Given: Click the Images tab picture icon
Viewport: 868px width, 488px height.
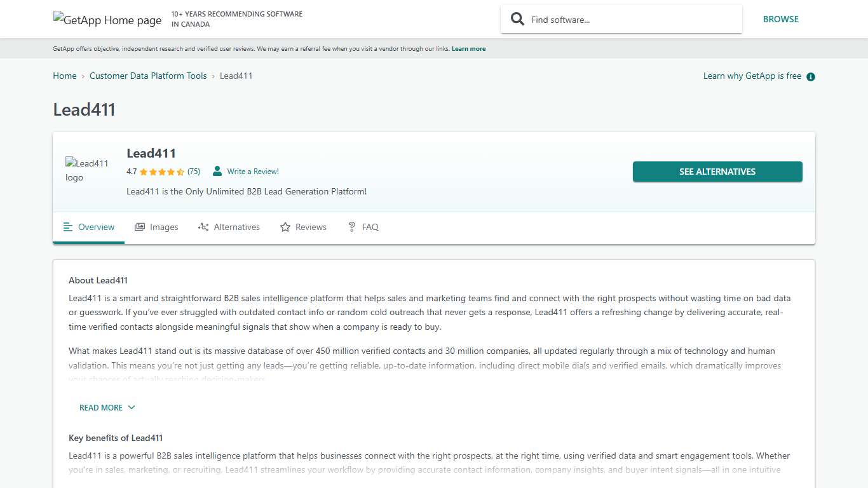Looking at the screenshot, I should coord(140,227).
